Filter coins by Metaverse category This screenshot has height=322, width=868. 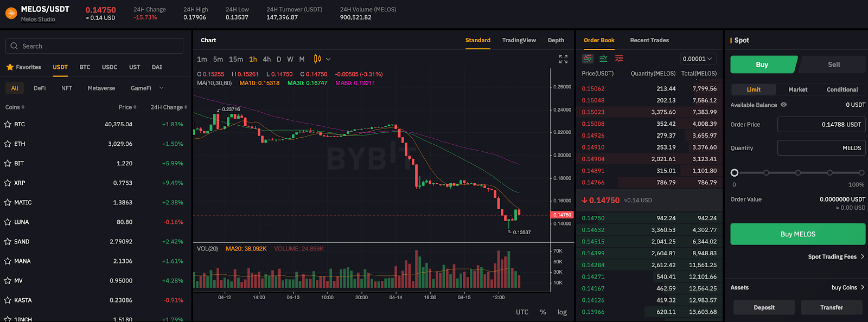[x=101, y=88]
